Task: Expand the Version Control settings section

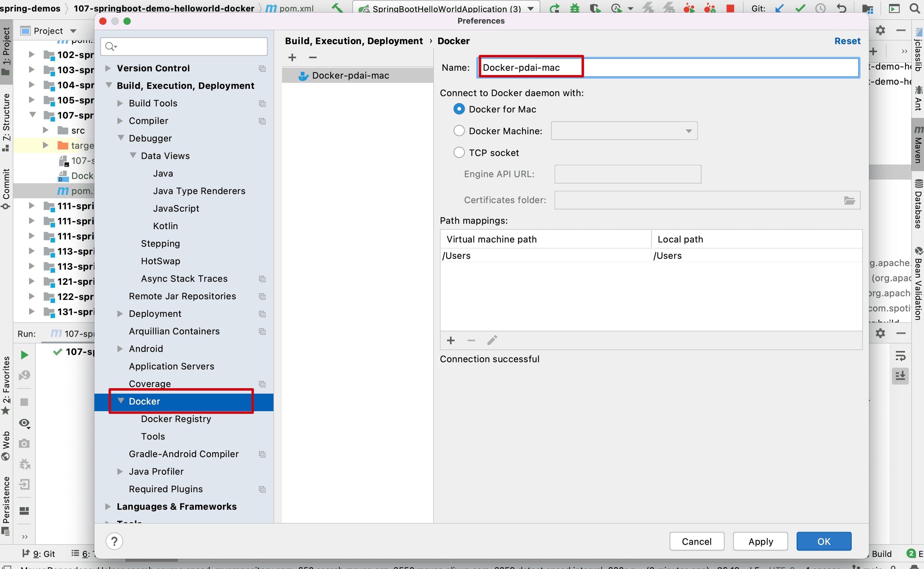Action: click(x=108, y=68)
